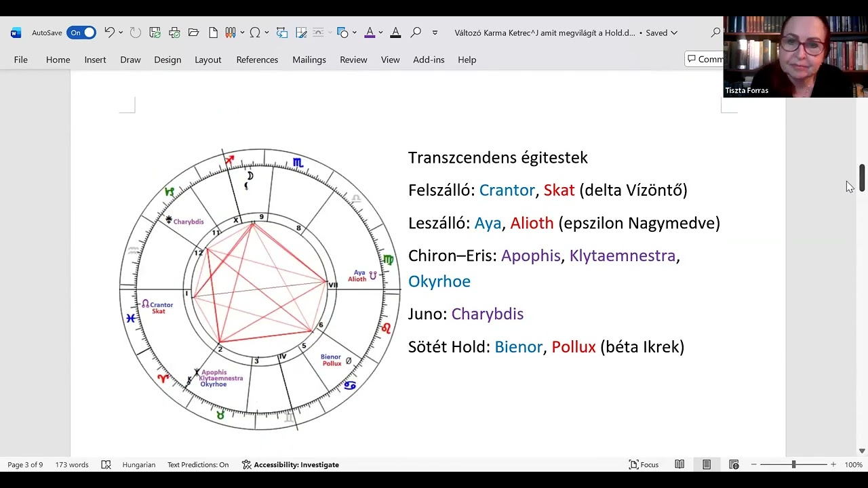
Task: Switch to the Home tab
Action: (58, 60)
